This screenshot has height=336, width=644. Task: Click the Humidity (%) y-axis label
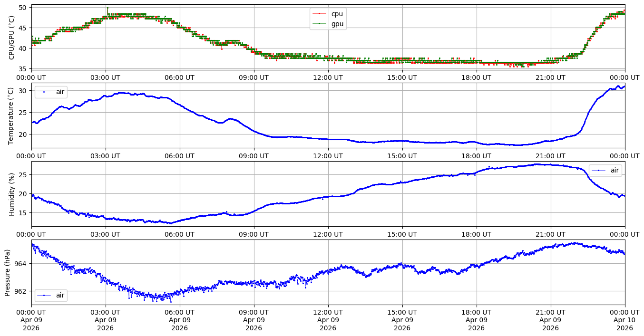pyautogui.click(x=12, y=193)
